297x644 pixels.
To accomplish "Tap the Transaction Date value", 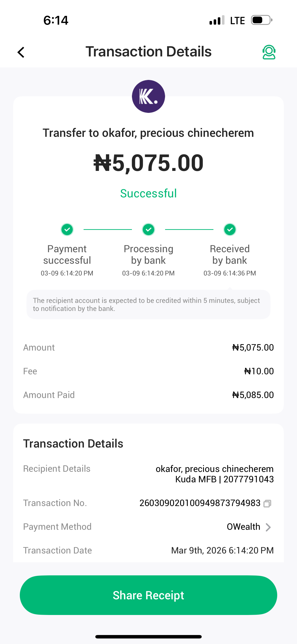I will pos(222,550).
